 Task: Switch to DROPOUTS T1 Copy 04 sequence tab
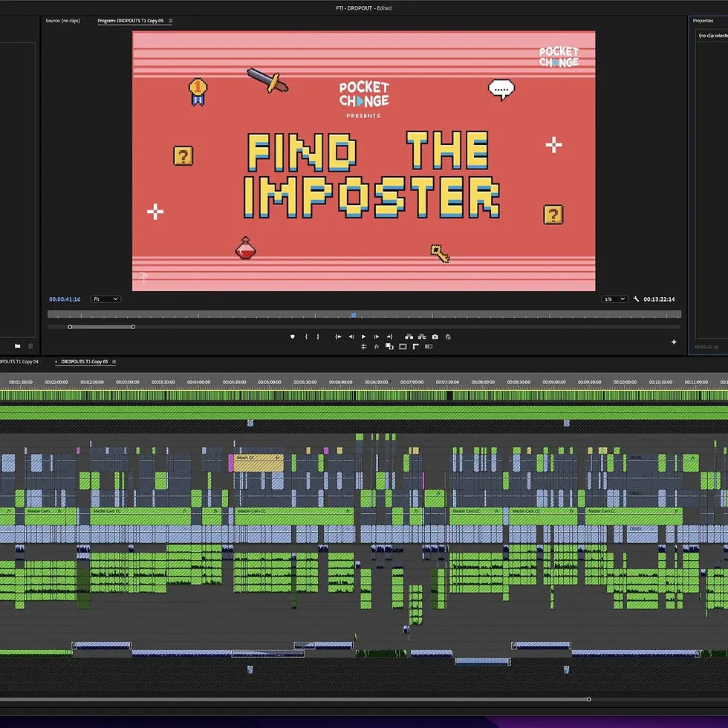pyautogui.click(x=19, y=362)
